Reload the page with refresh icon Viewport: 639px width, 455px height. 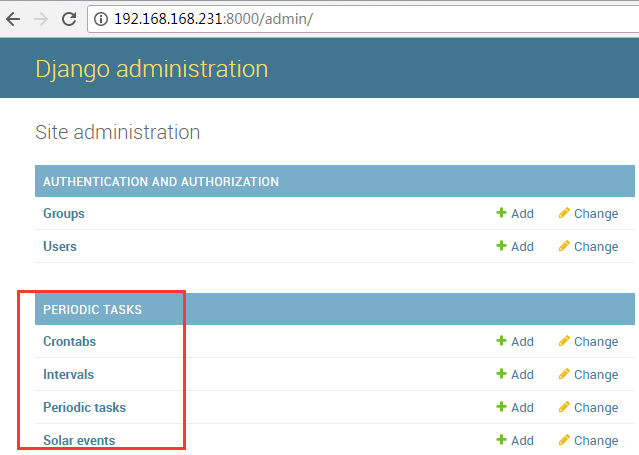click(69, 19)
